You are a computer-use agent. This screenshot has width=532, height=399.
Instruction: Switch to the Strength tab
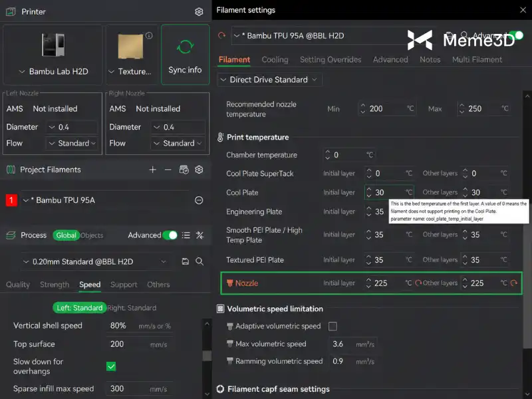55,285
